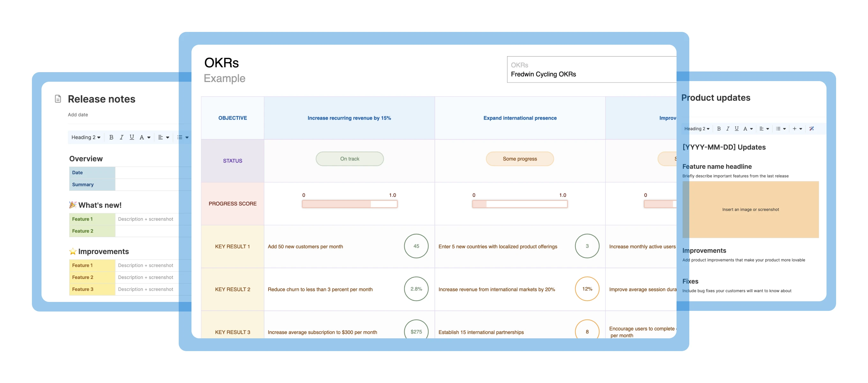The image size is (868, 383).
Task: Open Heading 2 dropdown in Product updates
Action: pyautogui.click(x=697, y=128)
